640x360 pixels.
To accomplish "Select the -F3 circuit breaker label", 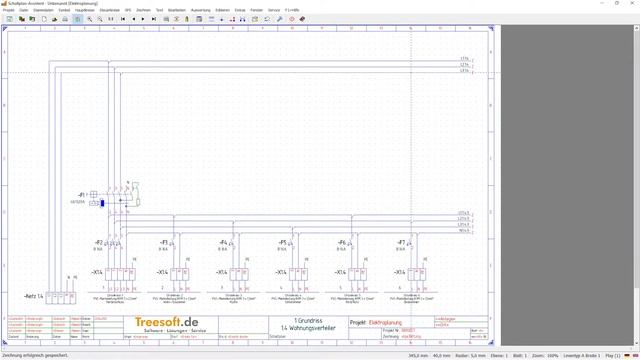I will tap(163, 242).
